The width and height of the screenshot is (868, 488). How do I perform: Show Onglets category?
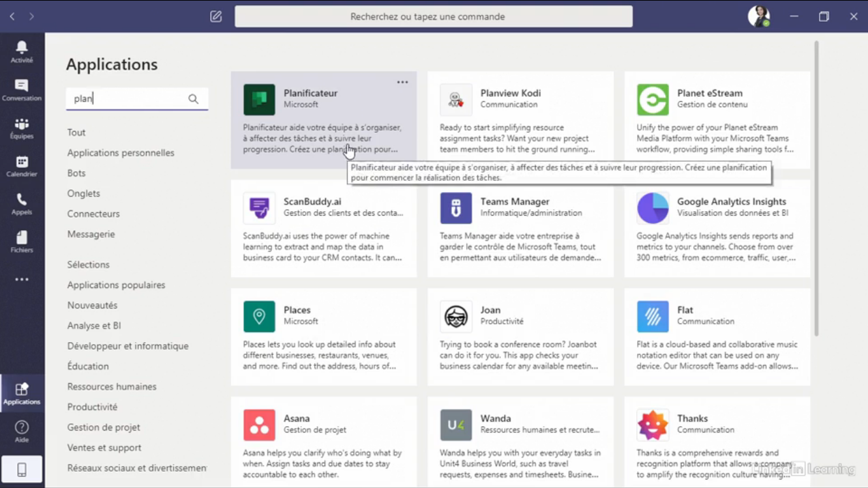(83, 194)
